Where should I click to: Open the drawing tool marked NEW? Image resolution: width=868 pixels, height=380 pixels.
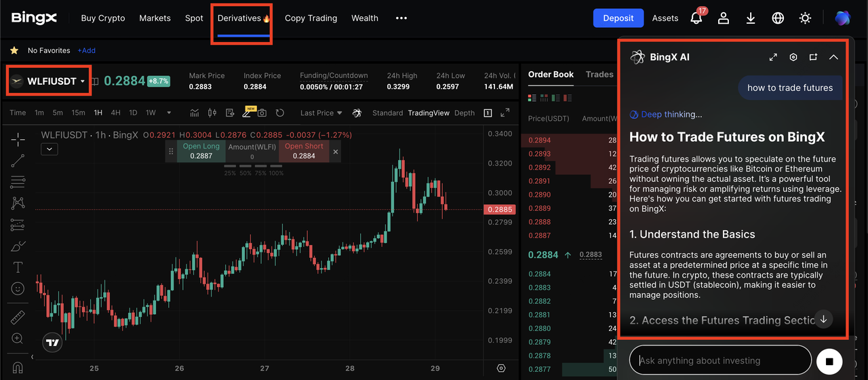pos(248,112)
